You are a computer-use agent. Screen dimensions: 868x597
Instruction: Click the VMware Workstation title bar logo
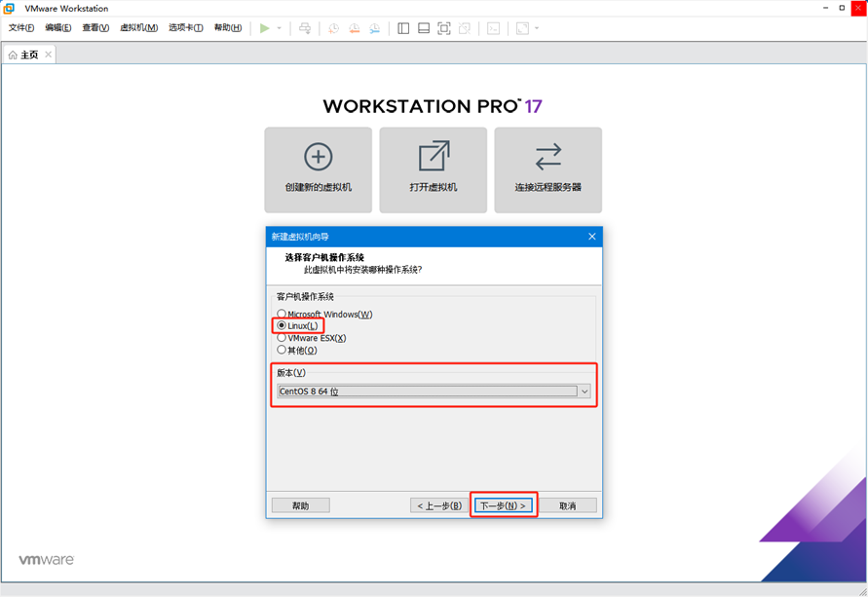coord(9,9)
